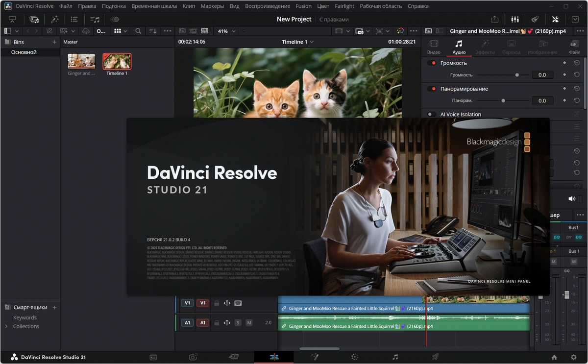This screenshot has width=588, height=364.
Task: Select the Основной bin
Action: pyautogui.click(x=30, y=52)
